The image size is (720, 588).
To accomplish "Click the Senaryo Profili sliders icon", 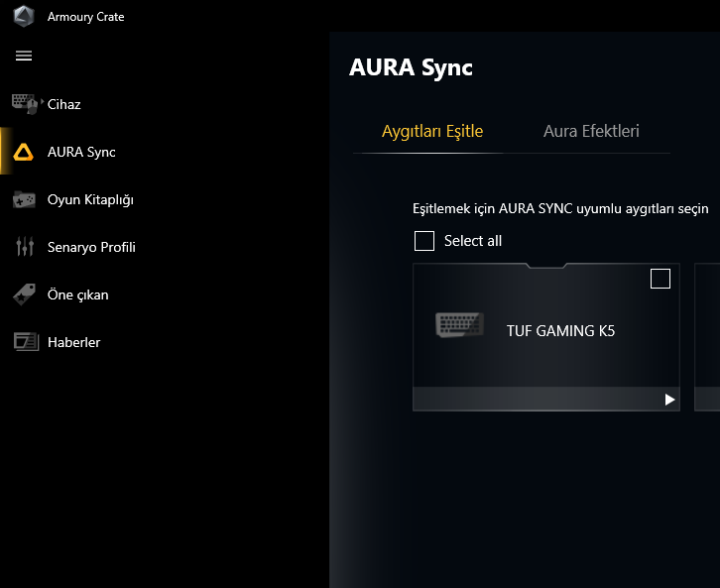I will coord(25,247).
